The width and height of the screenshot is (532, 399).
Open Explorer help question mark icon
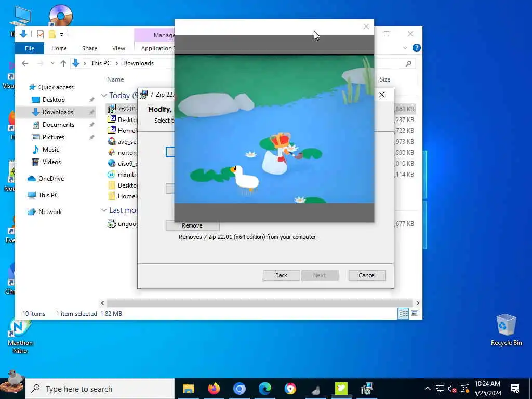pos(416,48)
